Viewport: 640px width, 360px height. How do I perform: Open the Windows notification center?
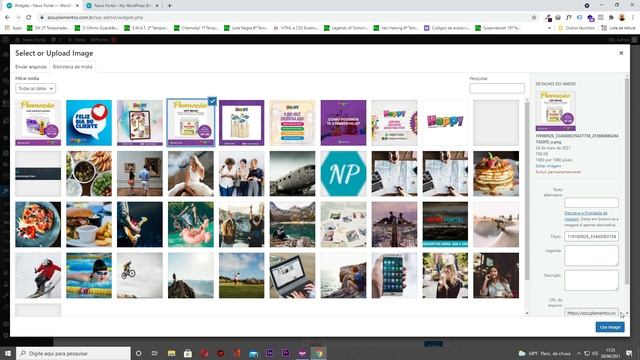629,353
